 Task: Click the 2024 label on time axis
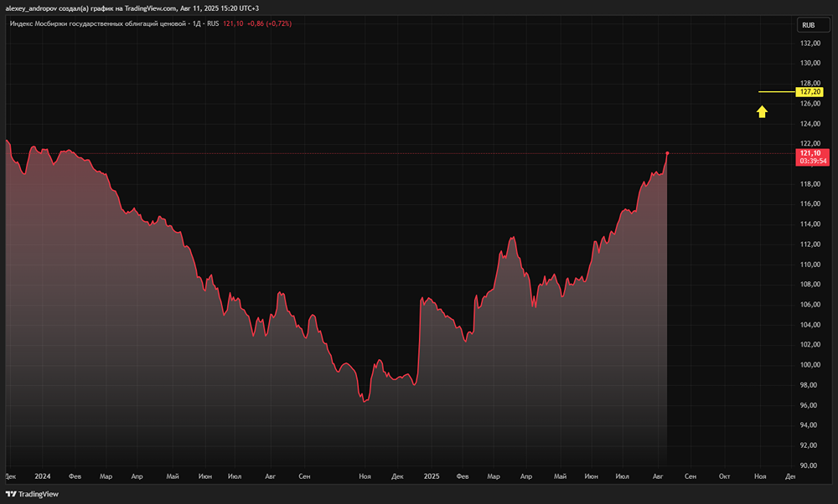click(42, 476)
